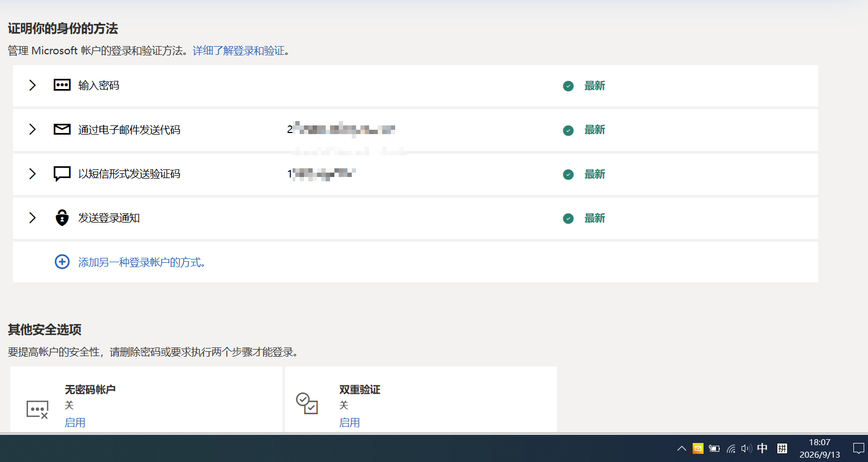Open the battery status tray icon
Image resolution: width=868 pixels, height=462 pixels.
tap(714, 448)
